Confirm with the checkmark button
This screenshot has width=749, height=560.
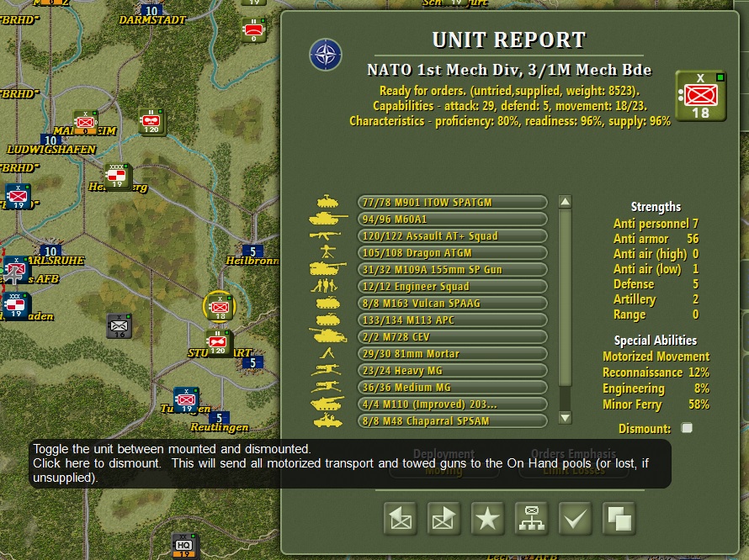[x=575, y=519]
